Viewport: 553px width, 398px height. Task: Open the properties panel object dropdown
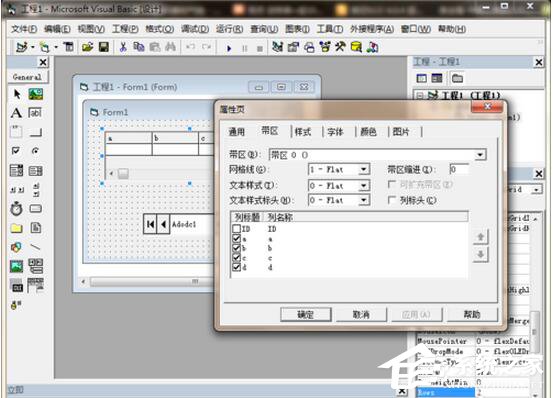tap(536, 190)
